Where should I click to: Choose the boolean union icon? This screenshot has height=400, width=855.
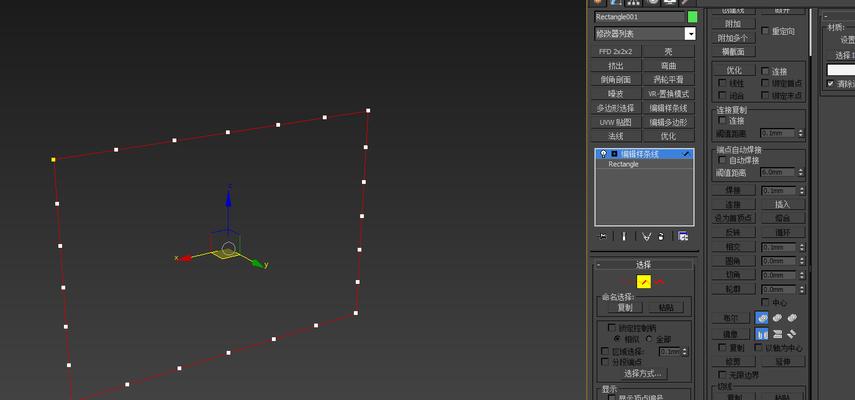point(762,318)
